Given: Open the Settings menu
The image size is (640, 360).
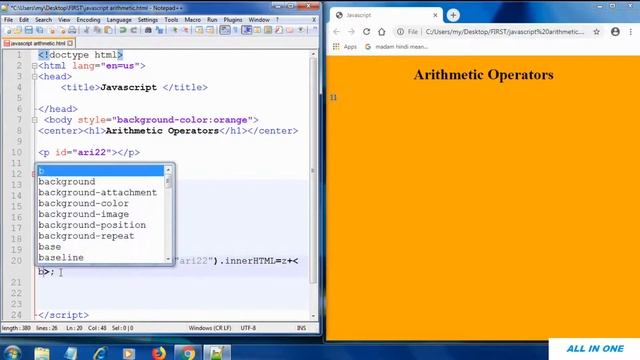Looking at the screenshot, I should [x=147, y=20].
